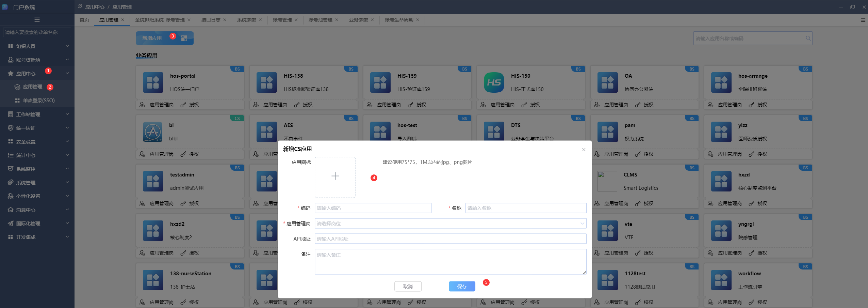Click the key icon on the OA card
This screenshot has width=868, height=308.
click(x=638, y=105)
